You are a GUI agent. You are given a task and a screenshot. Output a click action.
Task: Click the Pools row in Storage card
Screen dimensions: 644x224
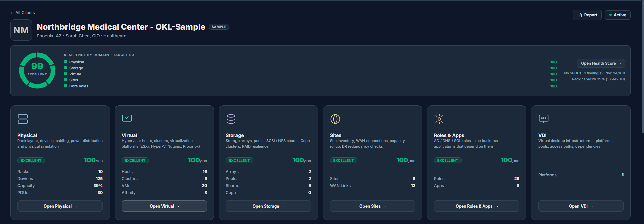268,179
